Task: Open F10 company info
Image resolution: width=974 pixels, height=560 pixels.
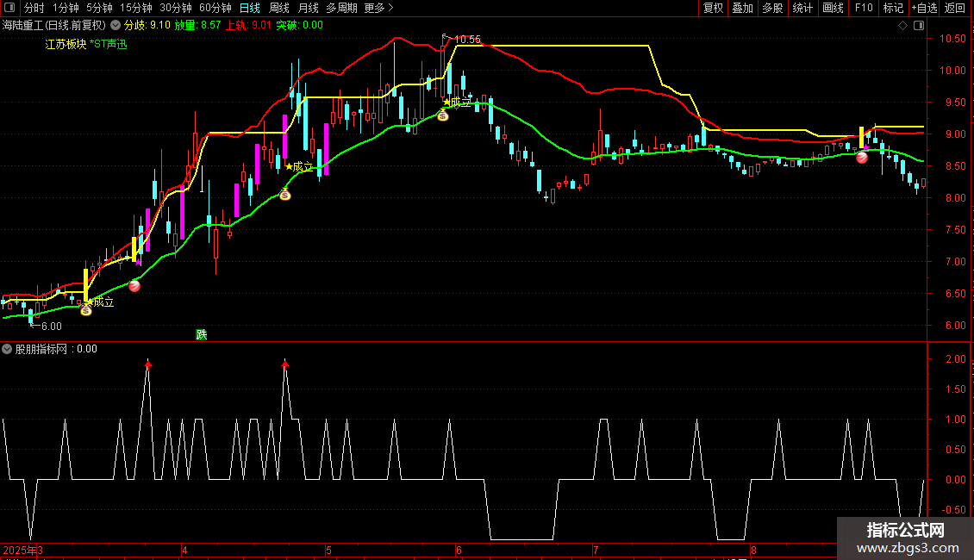Action: (x=864, y=8)
